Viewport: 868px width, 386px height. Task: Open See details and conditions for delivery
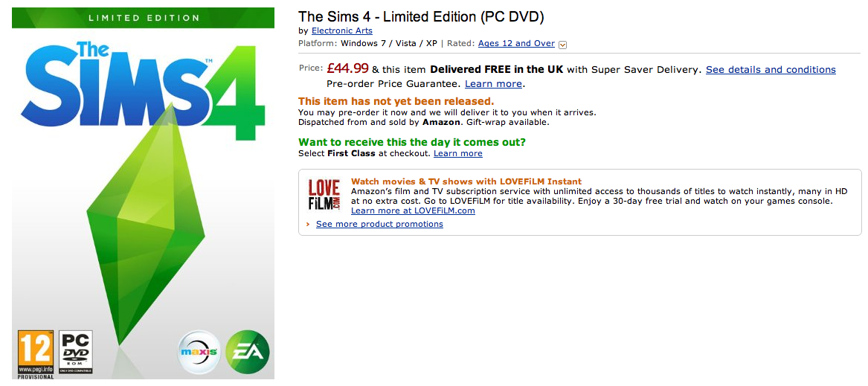point(771,70)
